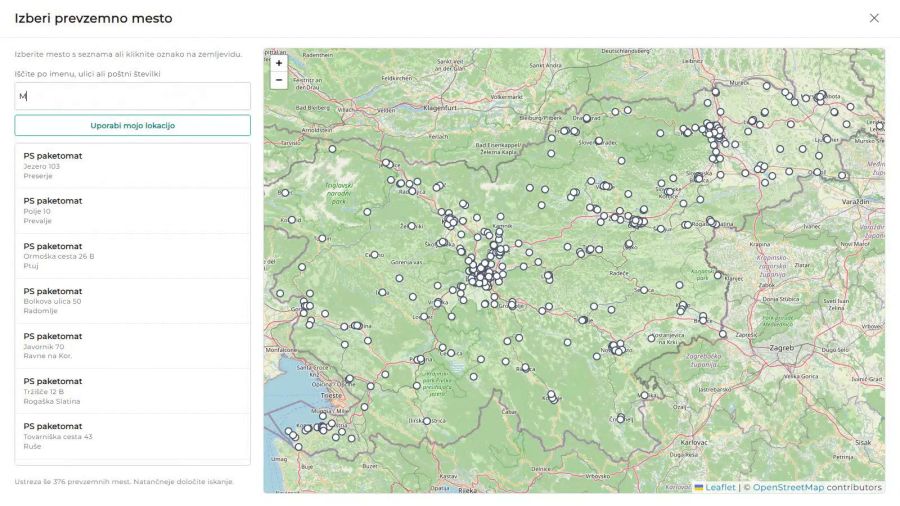Viewport: 900px width, 506px height.
Task: Click the pickup point search field
Action: [x=133, y=96]
